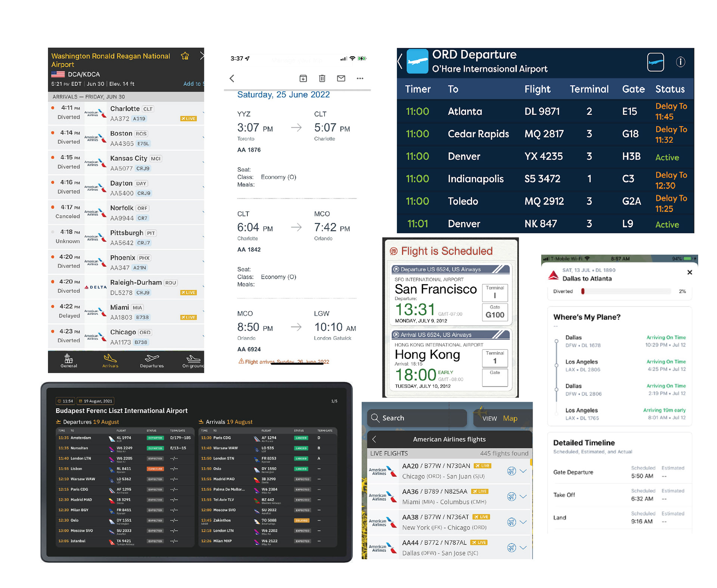
Task: Track flight AA20 with radar icon
Action: pos(511,471)
